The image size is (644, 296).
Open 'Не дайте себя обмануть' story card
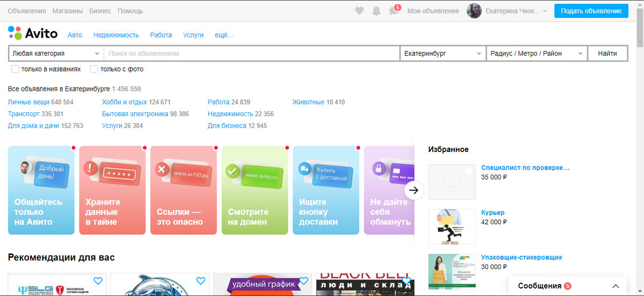click(389, 190)
